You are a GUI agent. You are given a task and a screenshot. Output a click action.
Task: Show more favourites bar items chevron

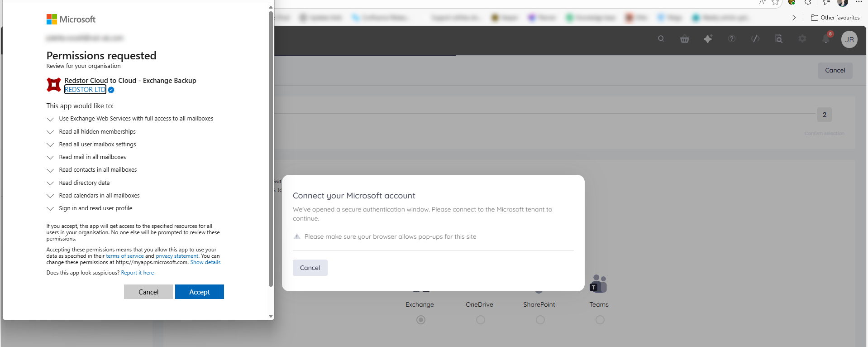(794, 18)
